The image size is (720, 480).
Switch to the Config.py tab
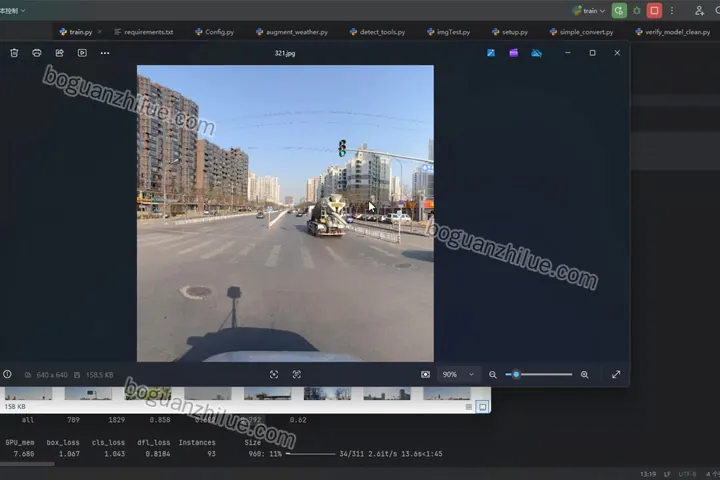(x=214, y=32)
